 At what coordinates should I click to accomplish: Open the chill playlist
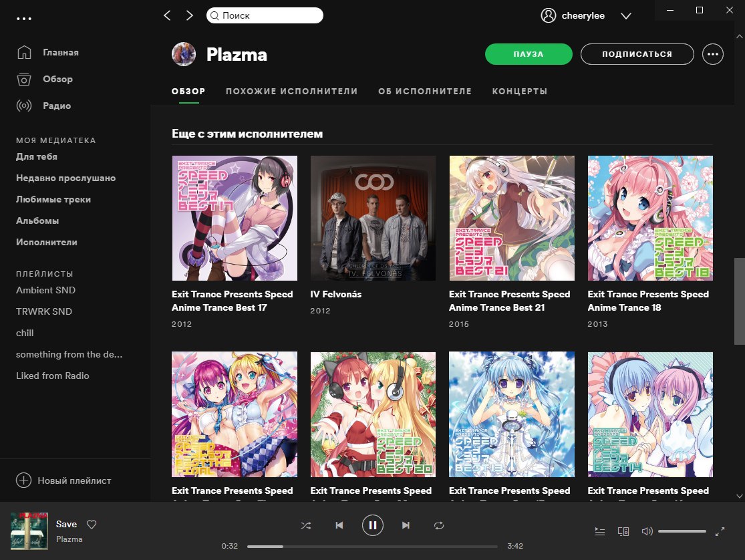pyautogui.click(x=25, y=333)
